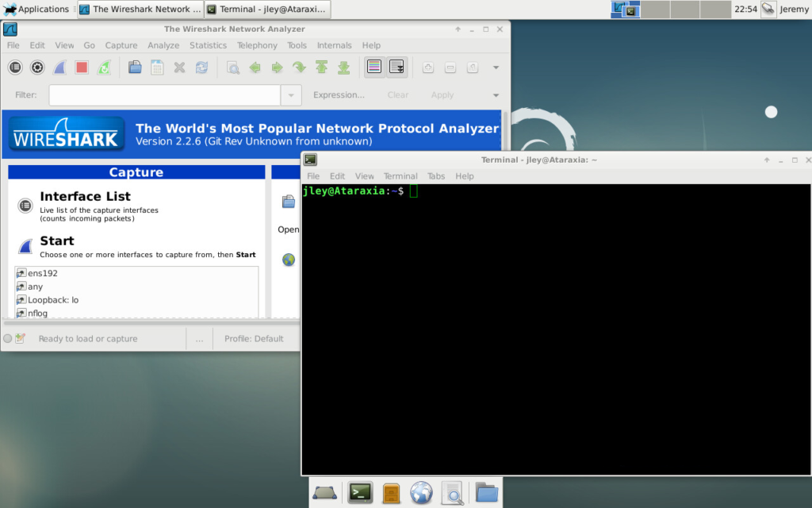Screen dimensions: 812x508
Task: Go to packet number curved arrow icon
Action: coord(299,67)
